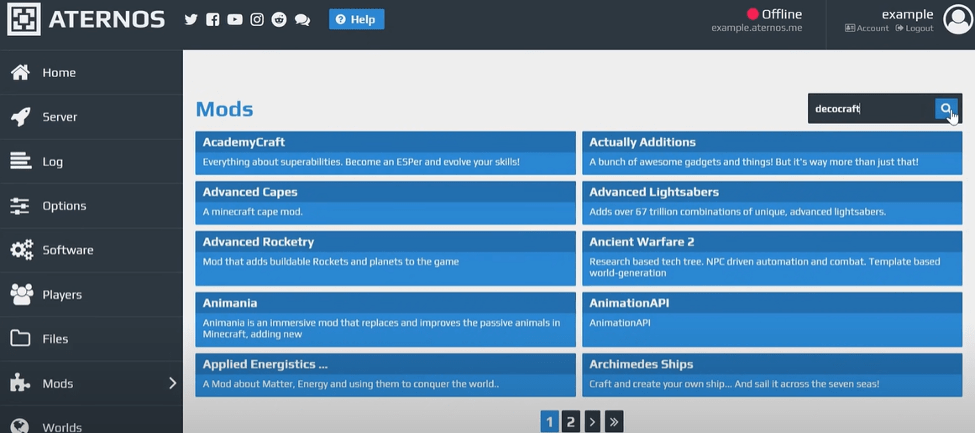Open the Aternos Twitter page icon

pyautogui.click(x=191, y=20)
